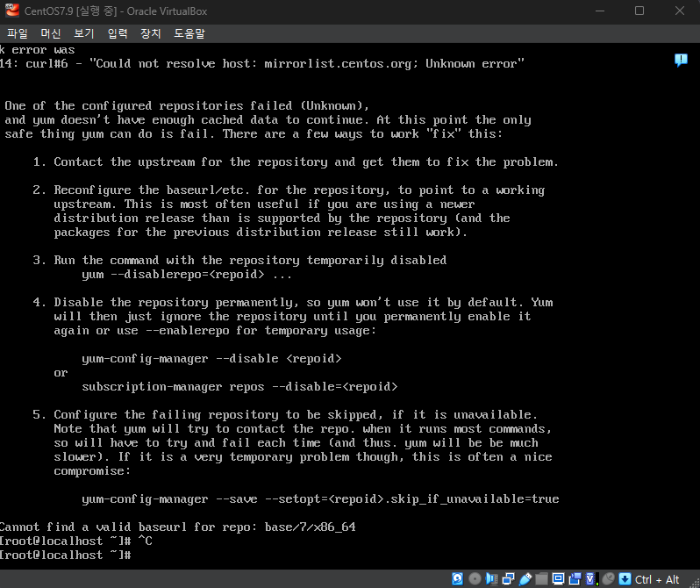This screenshot has width=700, height=588.
Task: Click the hard disk activity indicator
Action: click(x=458, y=579)
